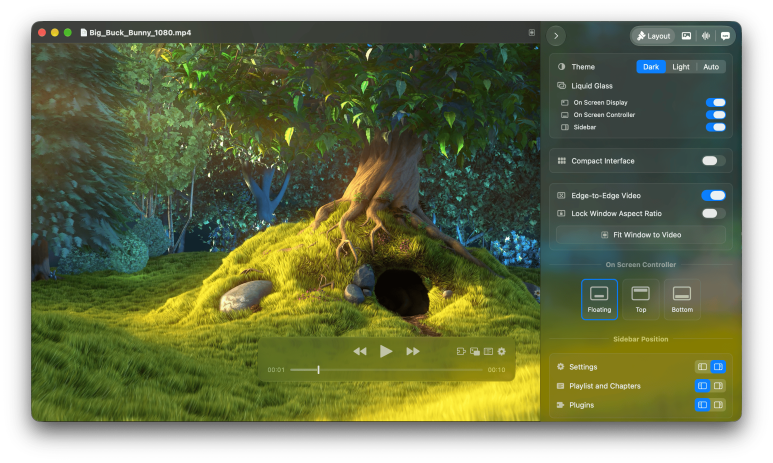Screen dimensions: 773x463
Task: Enable the Compact Interface switch
Action: pos(713,161)
